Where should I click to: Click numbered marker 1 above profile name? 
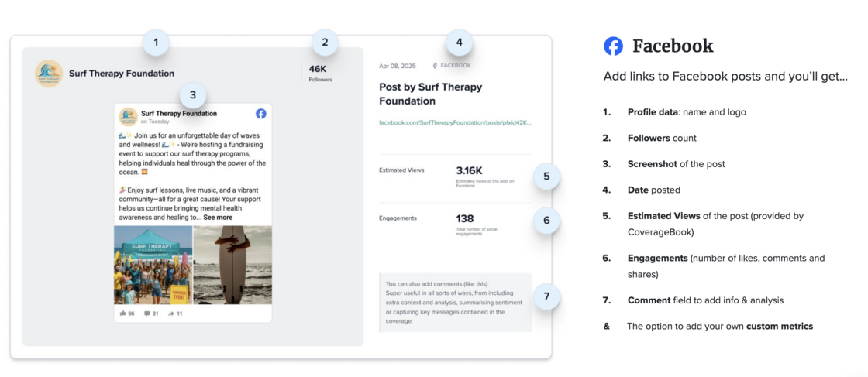[156, 42]
